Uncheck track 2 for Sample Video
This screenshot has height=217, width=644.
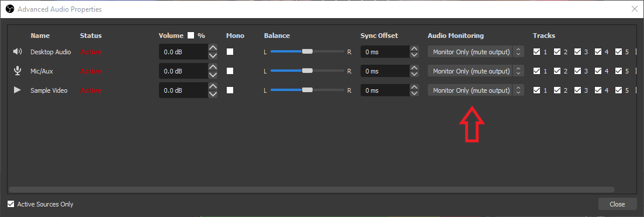pyautogui.click(x=557, y=90)
